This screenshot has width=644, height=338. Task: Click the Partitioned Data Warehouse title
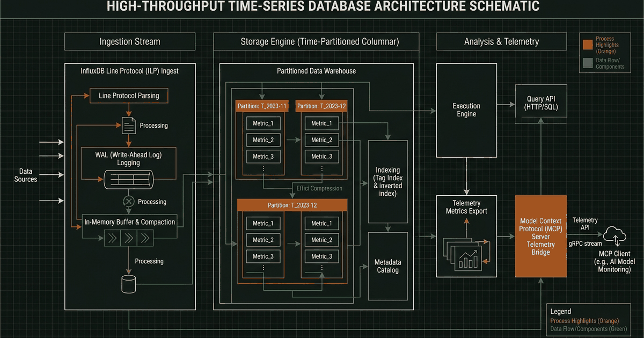coord(316,71)
